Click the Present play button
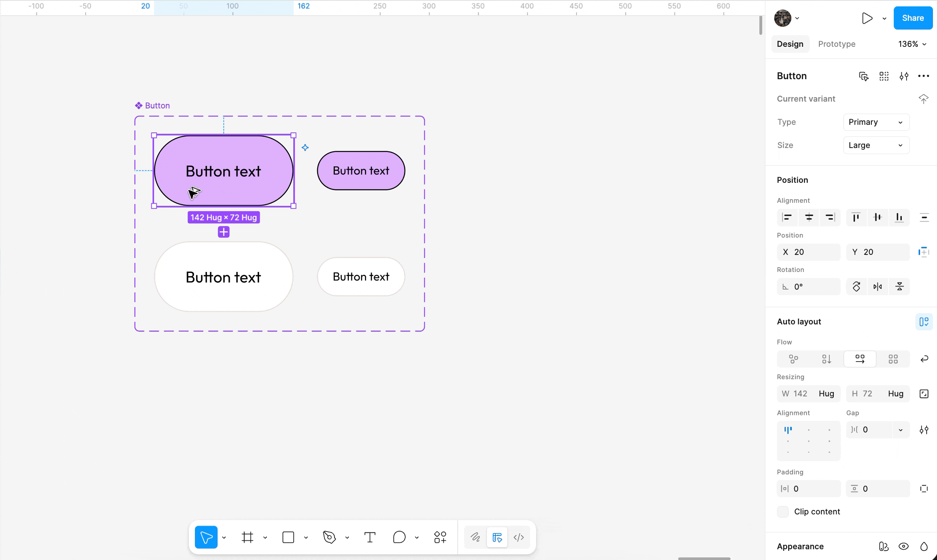Viewport: 937px width, 560px height. coord(867,18)
